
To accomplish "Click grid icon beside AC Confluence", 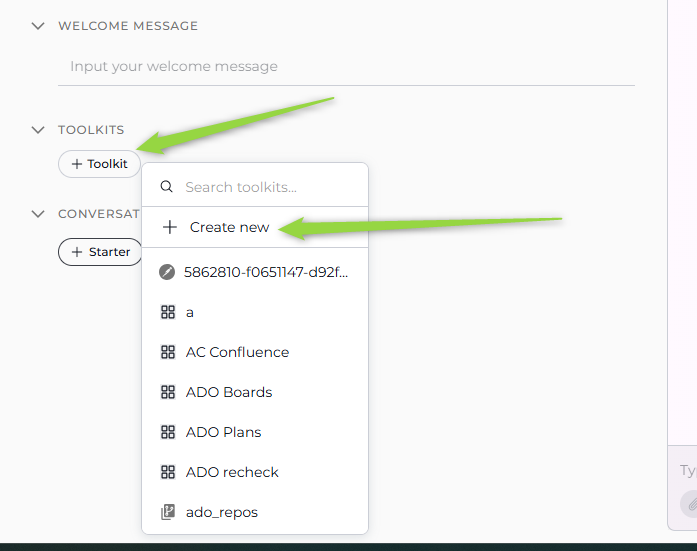I will click(168, 352).
